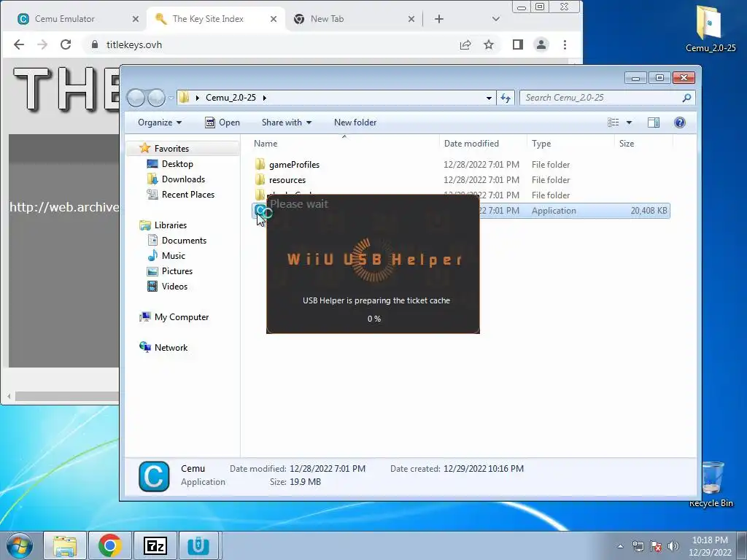The height and width of the screenshot is (560, 747).
Task: Open Downloads in Favorites
Action: 183,179
